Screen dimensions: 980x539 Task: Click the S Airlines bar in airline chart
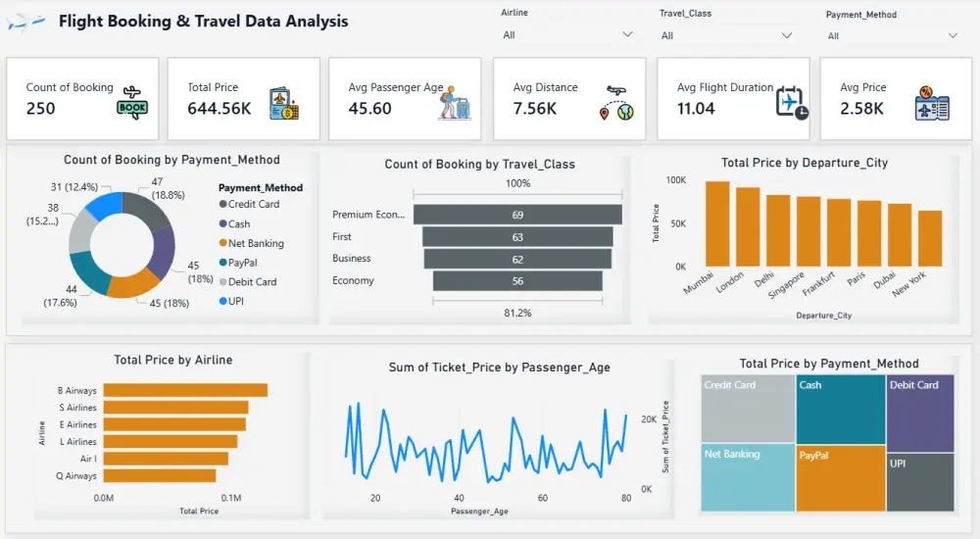click(x=176, y=407)
